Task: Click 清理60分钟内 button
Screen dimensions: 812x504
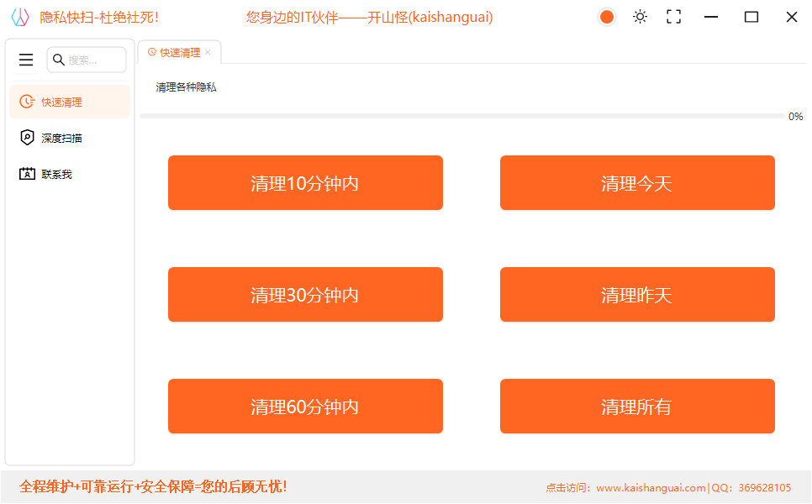Action: (x=305, y=407)
